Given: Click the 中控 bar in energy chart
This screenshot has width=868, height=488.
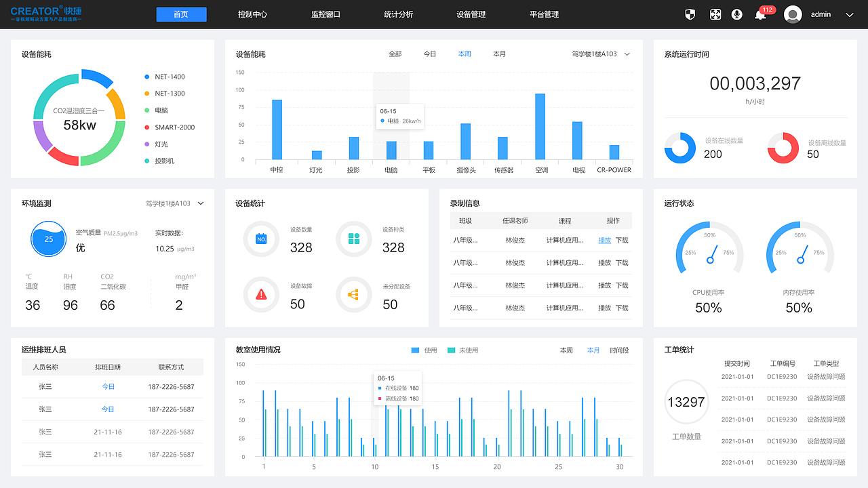Looking at the screenshot, I should [x=277, y=130].
